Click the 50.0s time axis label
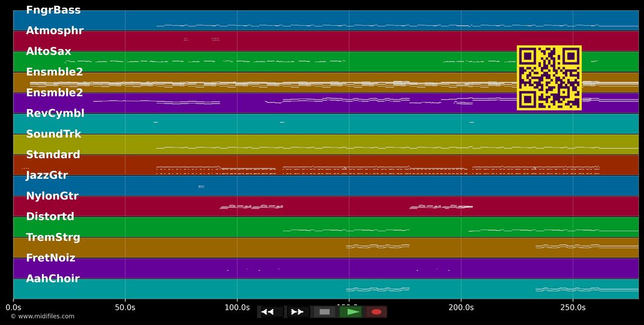Screen dimensions: 644x325 point(125,307)
